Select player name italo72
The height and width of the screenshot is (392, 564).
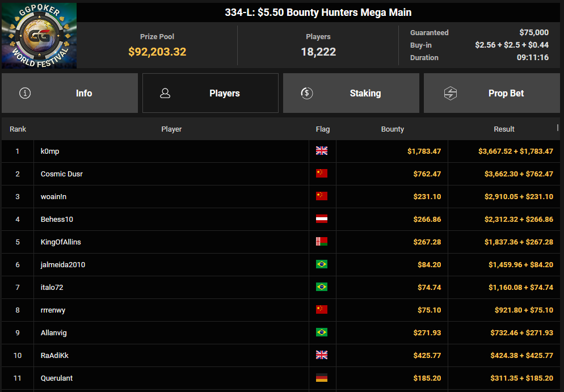coord(52,288)
